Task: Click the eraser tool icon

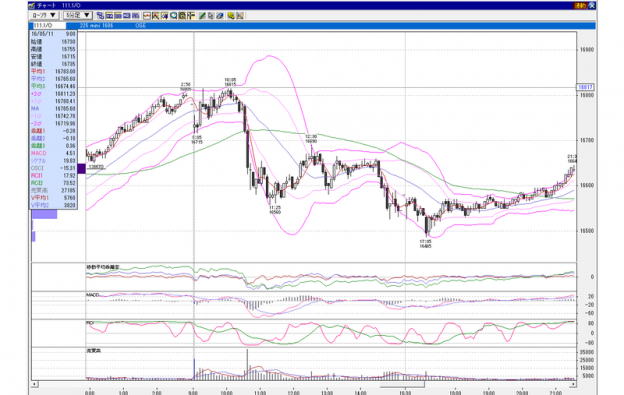Action: tap(220, 16)
